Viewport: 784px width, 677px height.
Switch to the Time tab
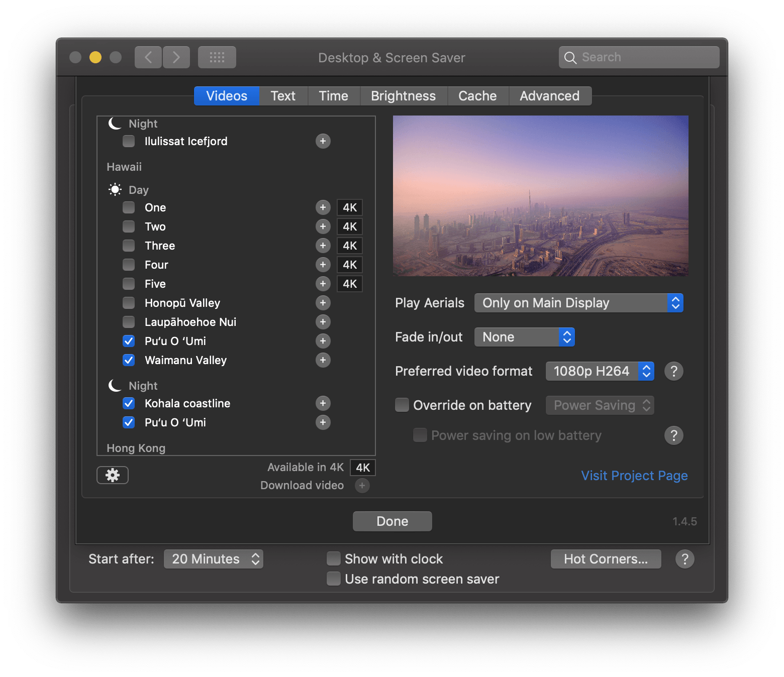point(334,96)
